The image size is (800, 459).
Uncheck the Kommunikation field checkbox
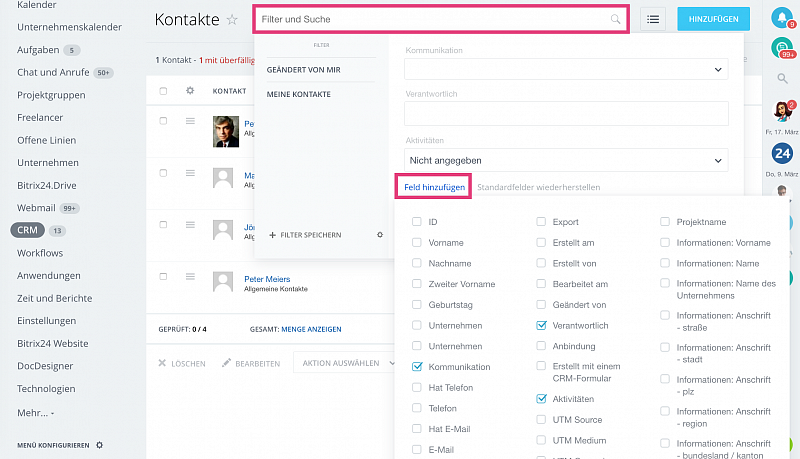pyautogui.click(x=417, y=367)
